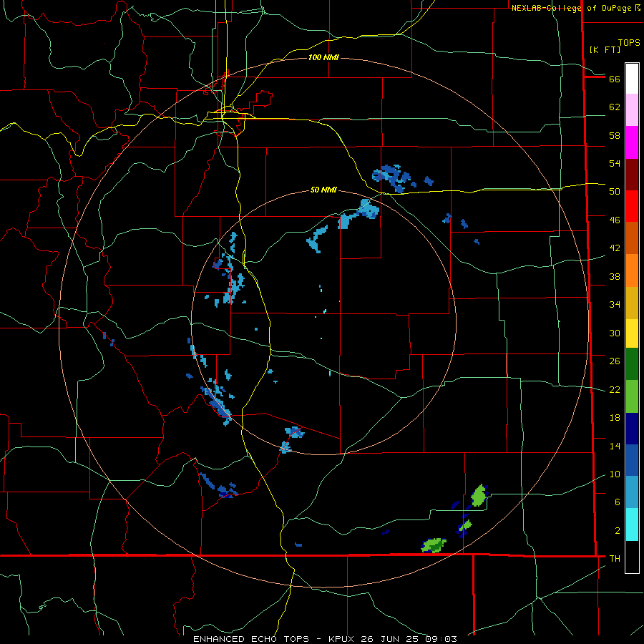Click the 2 value on the legend
The height and width of the screenshot is (644, 644).
click(x=618, y=531)
